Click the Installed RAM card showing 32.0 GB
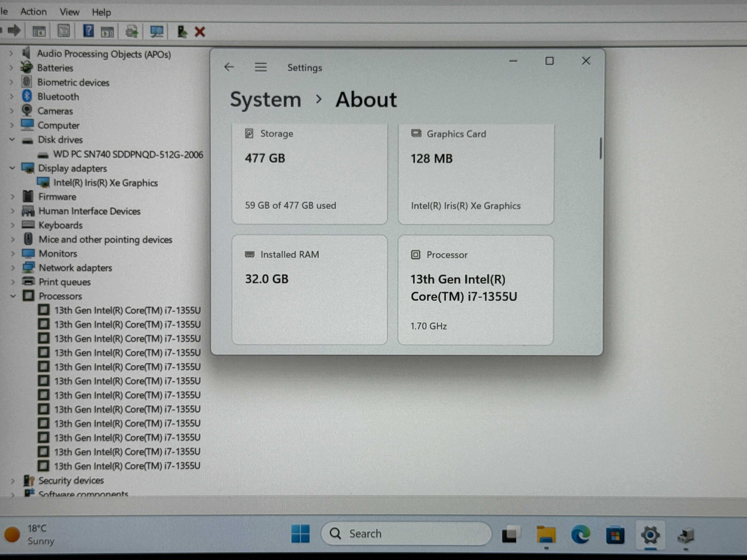This screenshot has width=747, height=560. (x=309, y=290)
